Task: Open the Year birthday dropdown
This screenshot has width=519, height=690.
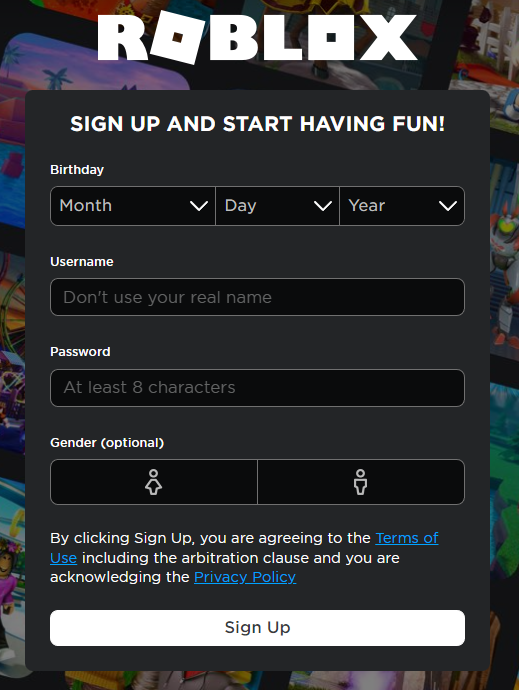Action: coord(402,206)
